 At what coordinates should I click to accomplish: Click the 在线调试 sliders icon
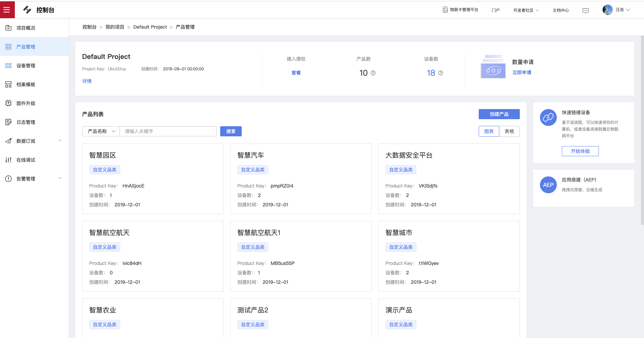tap(8, 160)
